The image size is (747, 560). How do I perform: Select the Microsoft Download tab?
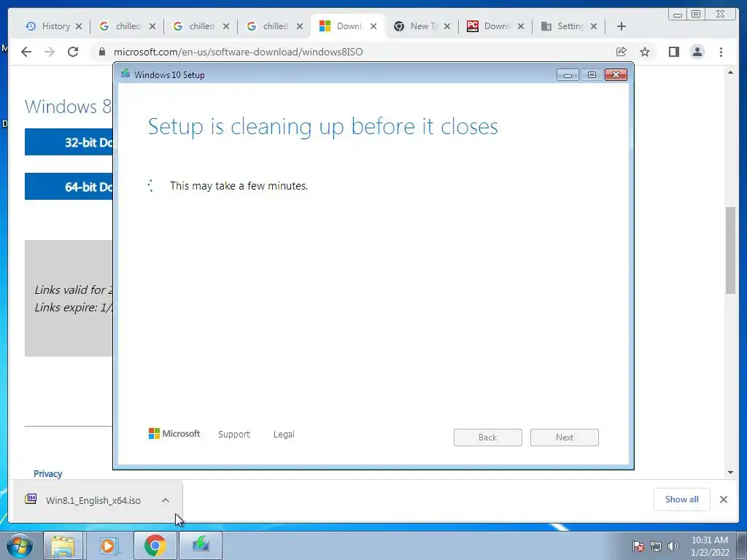click(x=348, y=26)
